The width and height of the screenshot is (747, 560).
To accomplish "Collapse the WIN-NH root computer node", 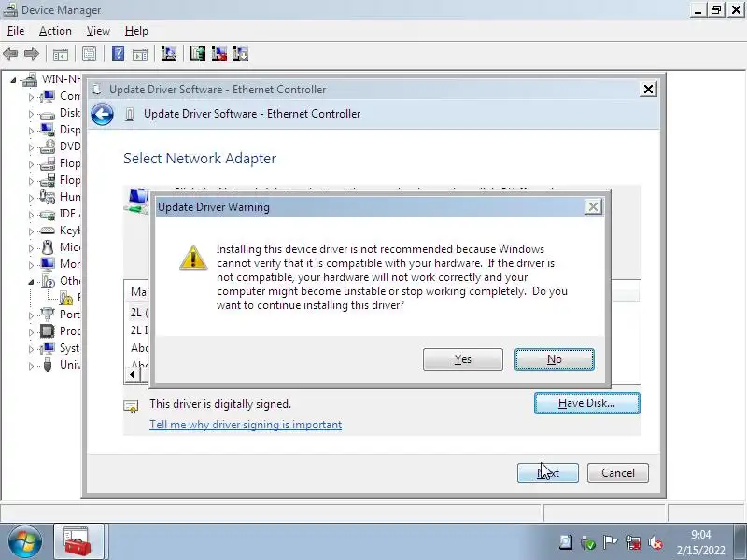I will [x=13, y=80].
